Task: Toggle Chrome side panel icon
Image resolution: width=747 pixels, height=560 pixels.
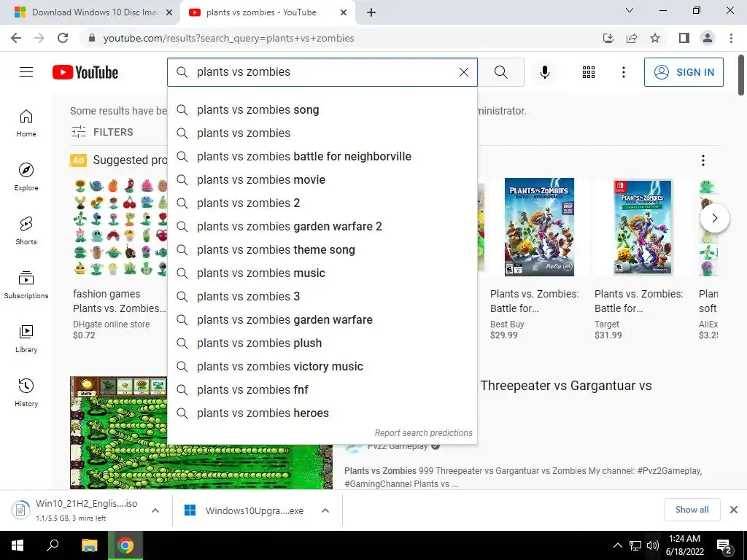Action: pos(684,38)
